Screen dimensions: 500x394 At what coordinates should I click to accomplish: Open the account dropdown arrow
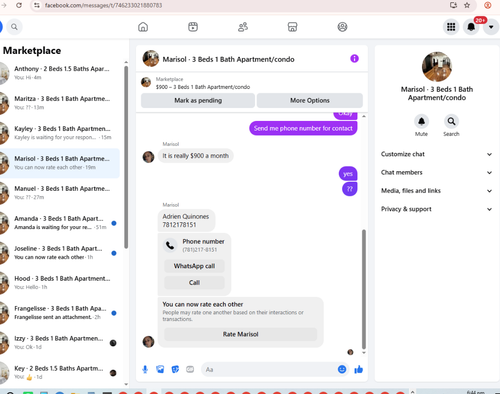(x=491, y=27)
